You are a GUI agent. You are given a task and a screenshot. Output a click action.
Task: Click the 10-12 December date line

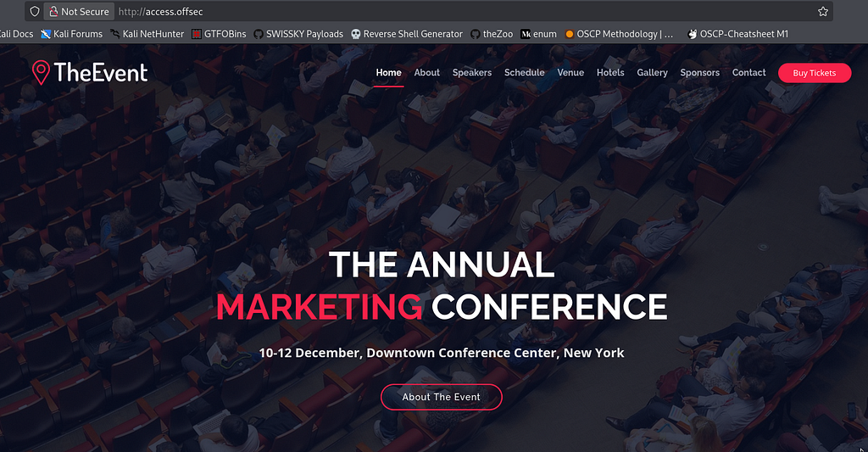pos(441,353)
